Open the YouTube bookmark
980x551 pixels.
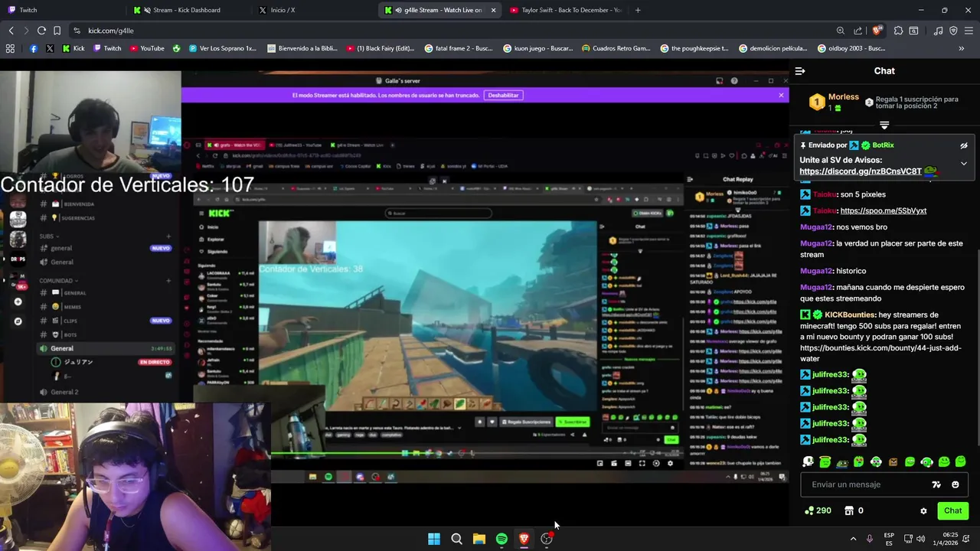click(x=147, y=48)
